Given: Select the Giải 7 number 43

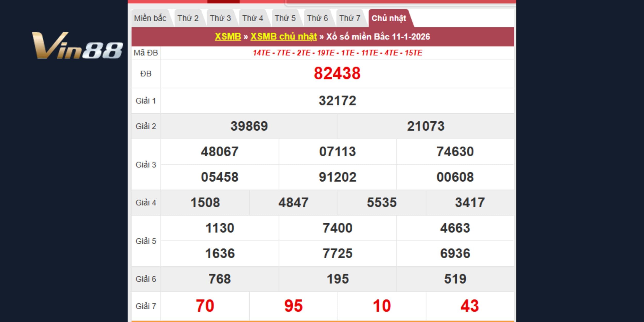Looking at the screenshot, I should click(x=469, y=306).
